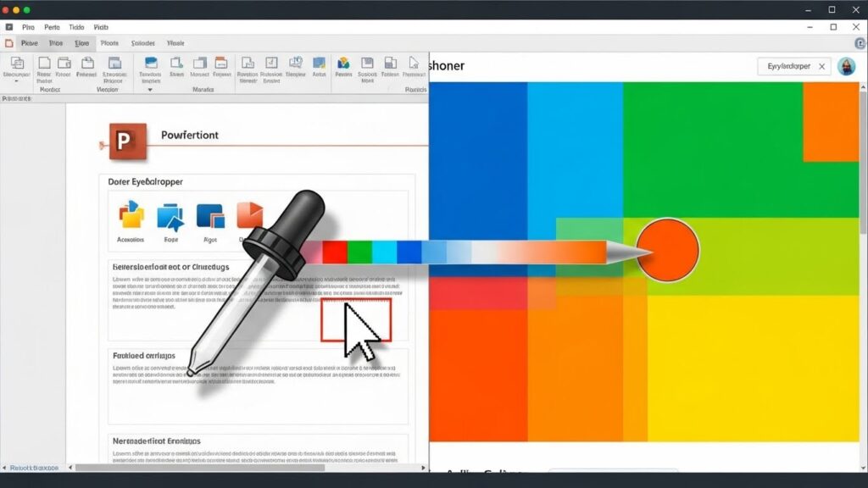This screenshot has height=488, width=868.
Task: Click the Tanodons blue ribbon icon
Action: [x=151, y=64]
